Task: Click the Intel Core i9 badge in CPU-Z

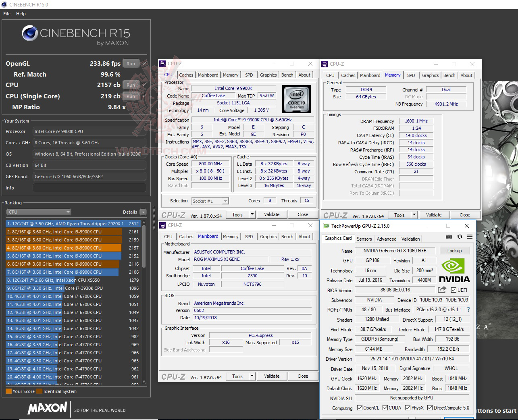Action: coord(297,99)
